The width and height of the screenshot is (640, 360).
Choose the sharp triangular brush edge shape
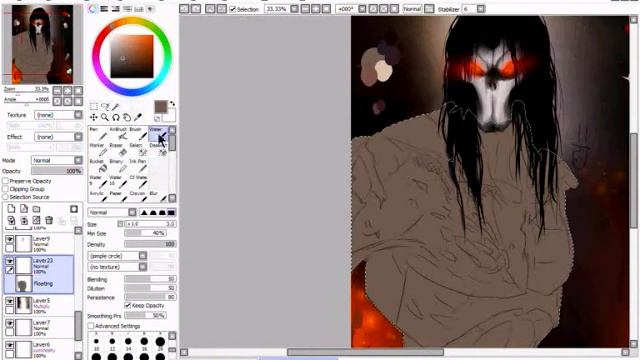pos(144,212)
